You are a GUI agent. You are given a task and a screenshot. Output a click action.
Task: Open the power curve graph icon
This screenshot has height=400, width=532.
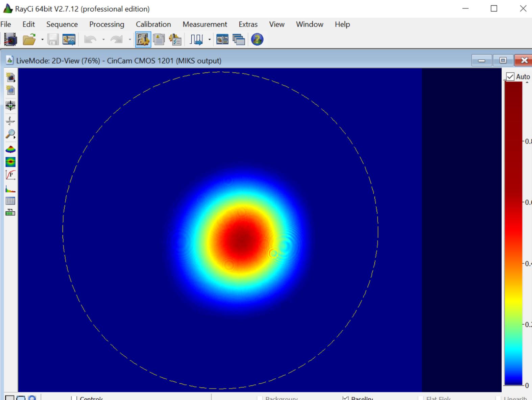(10, 175)
